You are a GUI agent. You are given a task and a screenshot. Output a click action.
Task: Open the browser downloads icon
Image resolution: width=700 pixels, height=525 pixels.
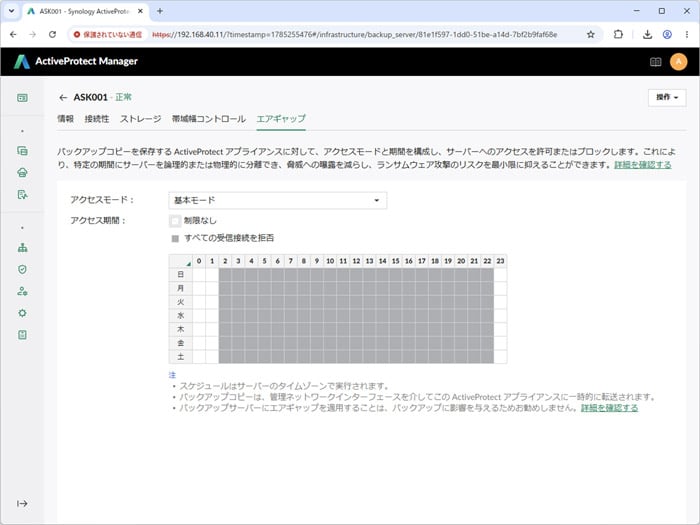(x=647, y=34)
